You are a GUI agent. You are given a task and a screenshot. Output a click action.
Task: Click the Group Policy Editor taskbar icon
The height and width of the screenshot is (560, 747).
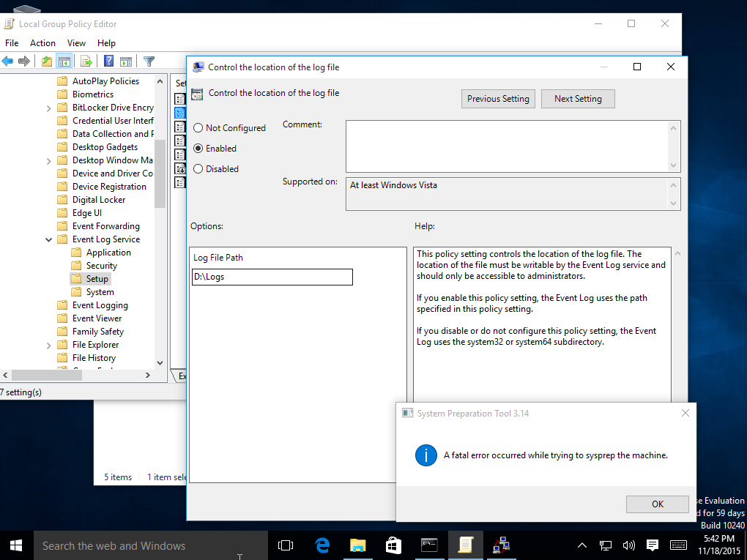click(x=465, y=545)
